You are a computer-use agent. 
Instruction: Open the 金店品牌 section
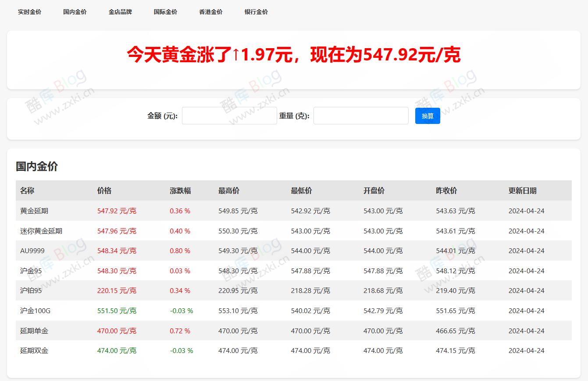pos(120,12)
